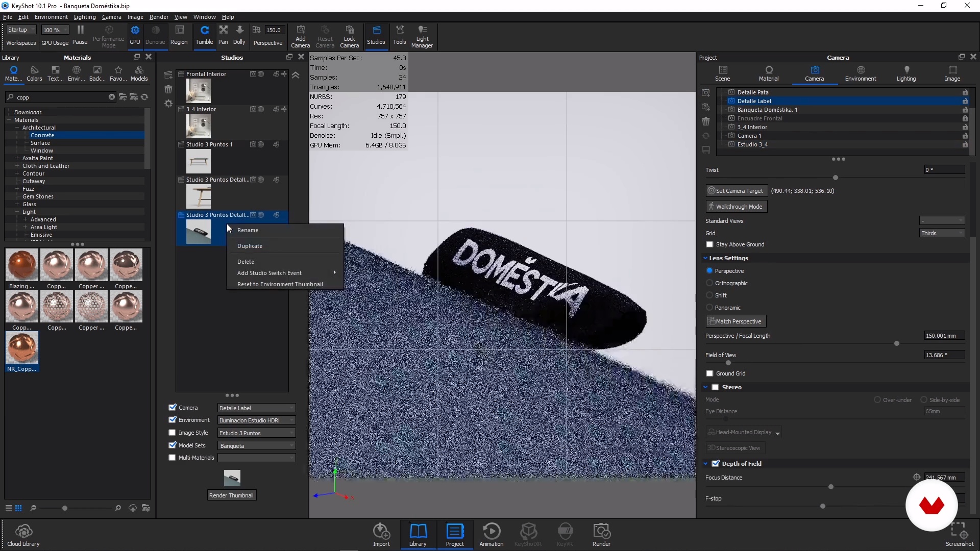
Task: Open the Grid Thirds dropdown
Action: [942, 233]
